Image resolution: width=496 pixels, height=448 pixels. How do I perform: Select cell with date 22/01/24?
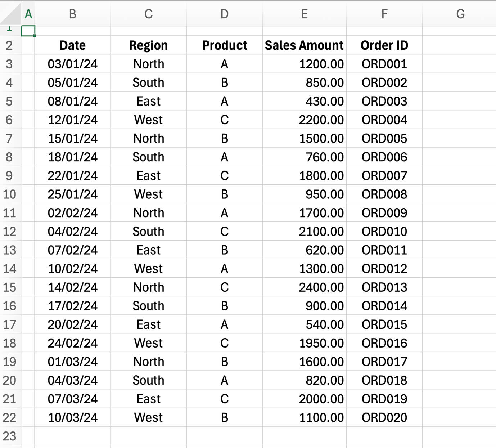click(x=72, y=175)
